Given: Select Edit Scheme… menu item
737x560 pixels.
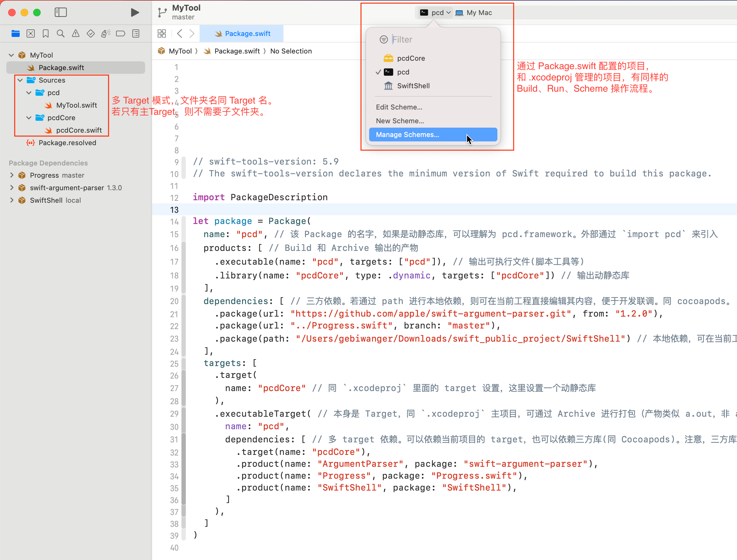Looking at the screenshot, I should click(433, 107).
